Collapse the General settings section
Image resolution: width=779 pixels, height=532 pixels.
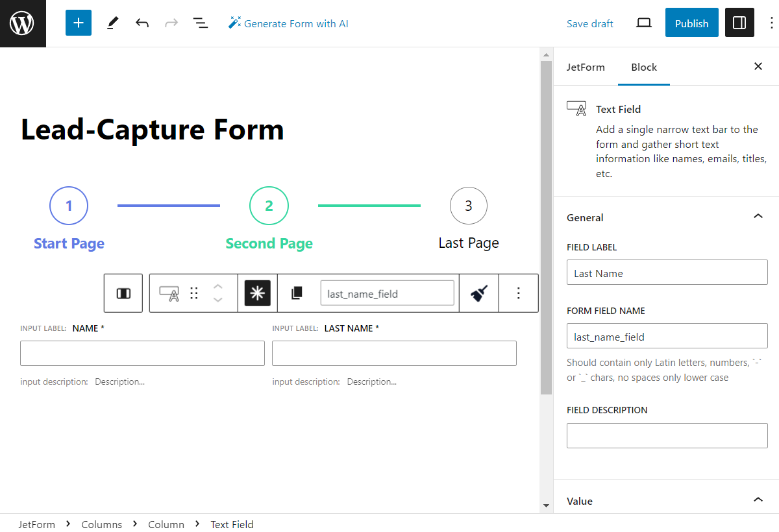click(758, 216)
